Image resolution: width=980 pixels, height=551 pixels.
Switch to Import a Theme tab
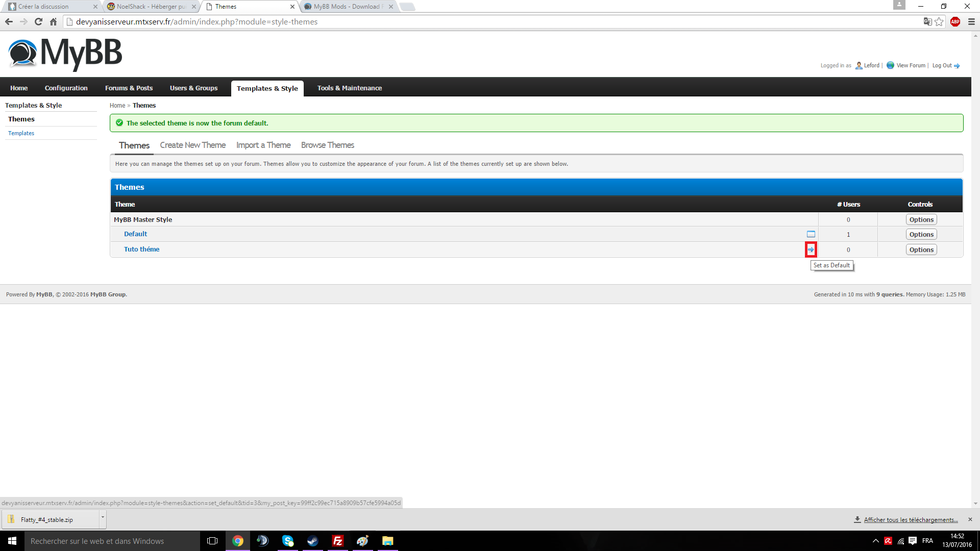pos(263,145)
